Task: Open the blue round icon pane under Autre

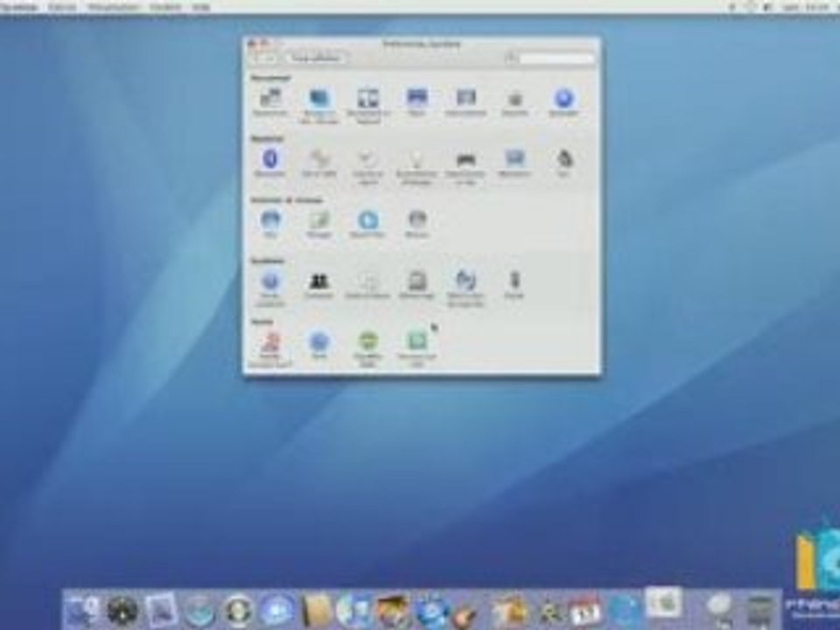Action: (x=318, y=346)
